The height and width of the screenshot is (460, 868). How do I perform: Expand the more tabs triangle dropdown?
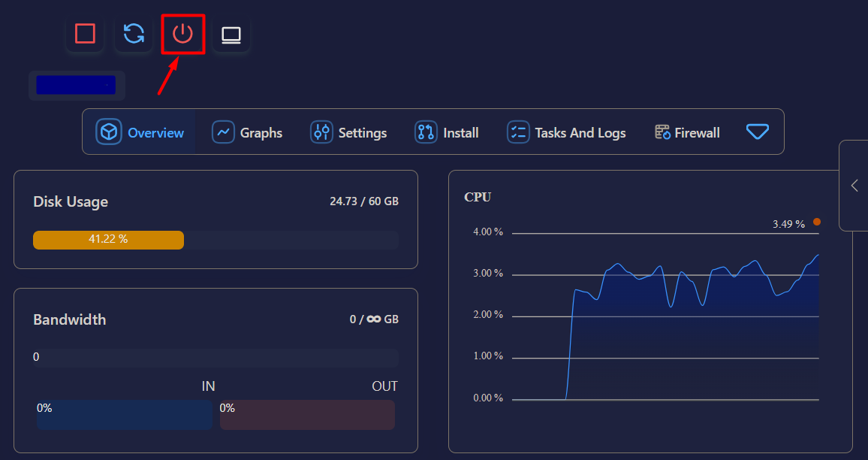pos(757,132)
